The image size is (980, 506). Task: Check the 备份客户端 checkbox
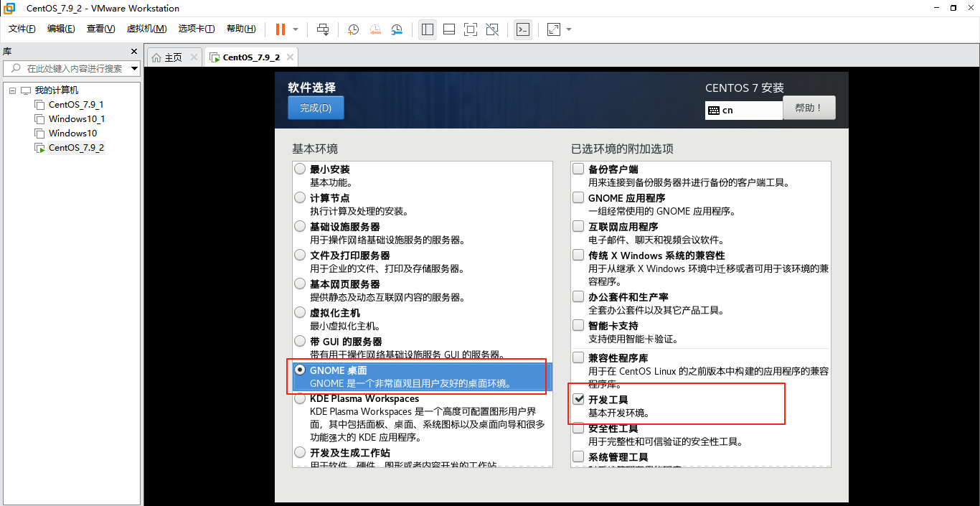click(578, 169)
